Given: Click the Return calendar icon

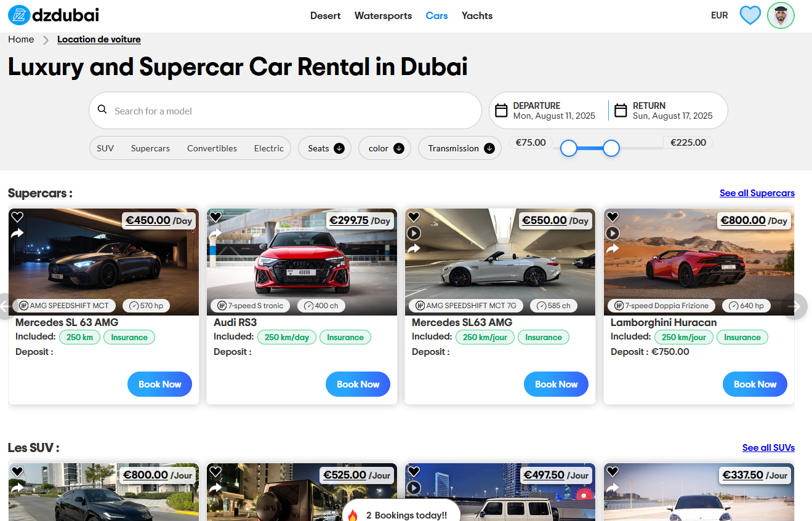Looking at the screenshot, I should (621, 111).
